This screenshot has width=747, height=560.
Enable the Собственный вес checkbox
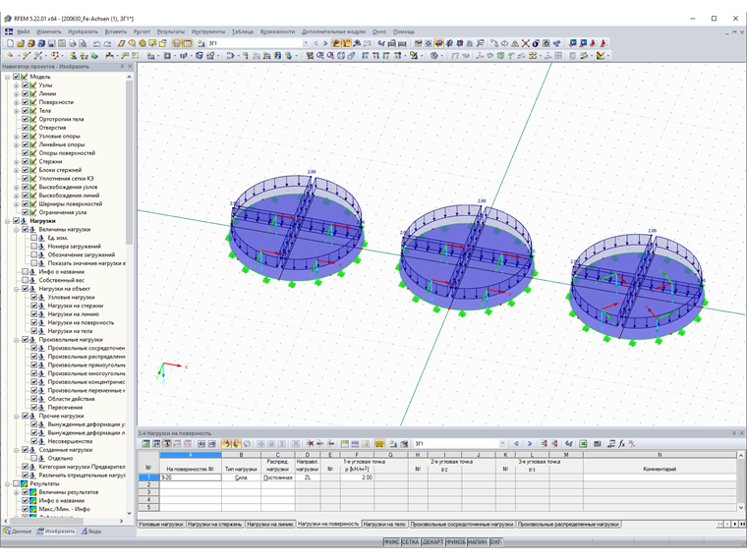(x=26, y=280)
